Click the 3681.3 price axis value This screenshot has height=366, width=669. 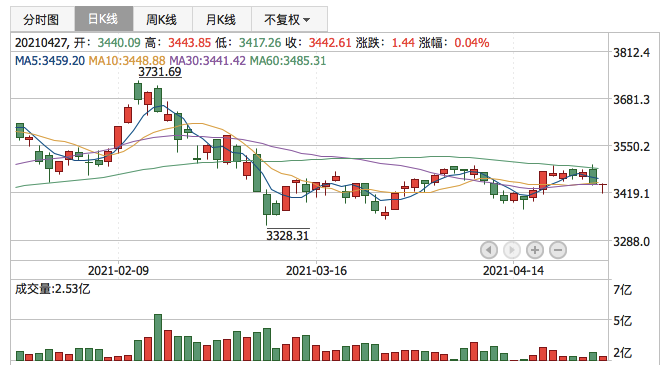[631, 100]
